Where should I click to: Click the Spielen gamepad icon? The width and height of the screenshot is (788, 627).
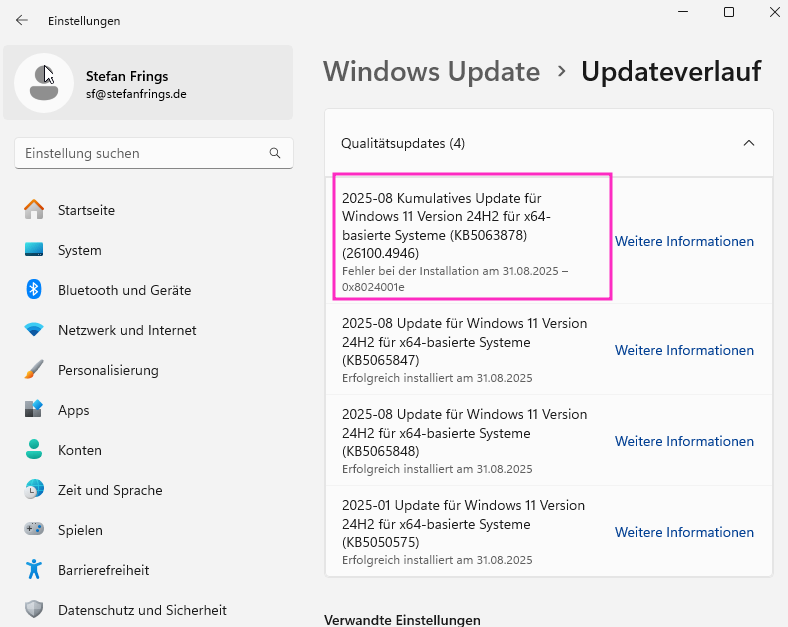pyautogui.click(x=34, y=529)
